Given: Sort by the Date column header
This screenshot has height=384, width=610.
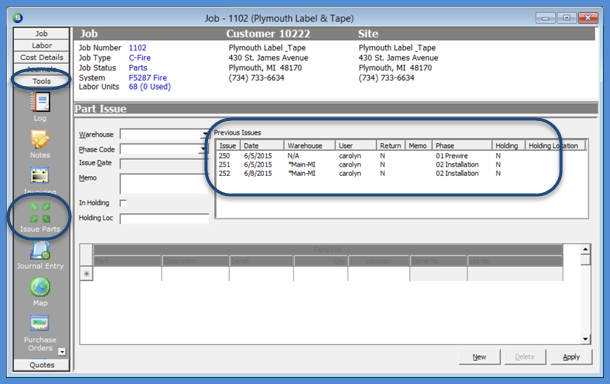Looking at the screenshot, I should (x=262, y=146).
